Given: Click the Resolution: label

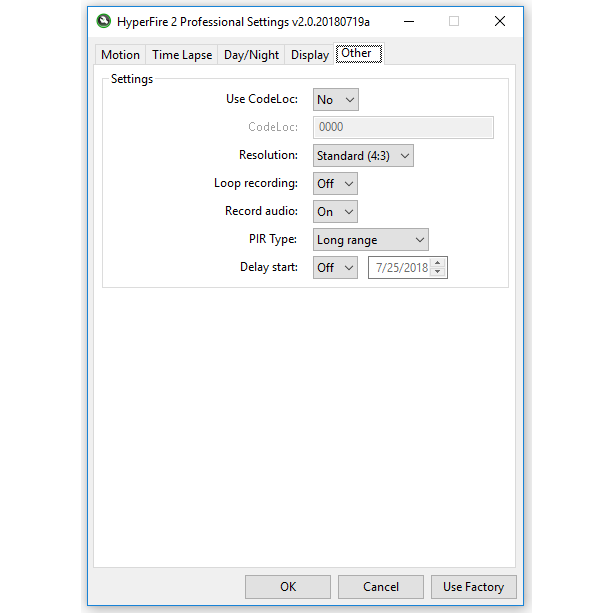Looking at the screenshot, I should [x=268, y=155].
